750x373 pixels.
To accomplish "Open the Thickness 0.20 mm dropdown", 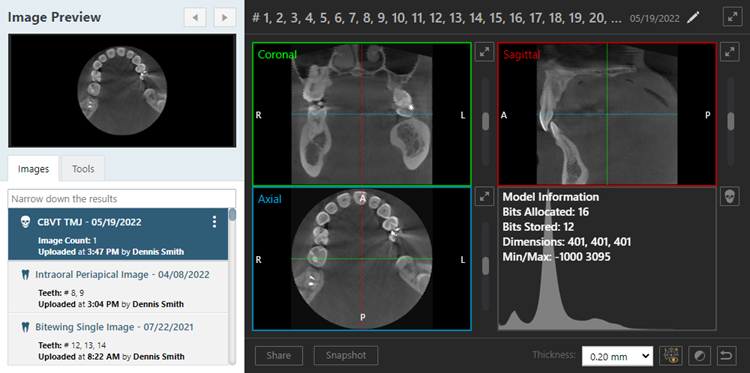I will pos(618,356).
